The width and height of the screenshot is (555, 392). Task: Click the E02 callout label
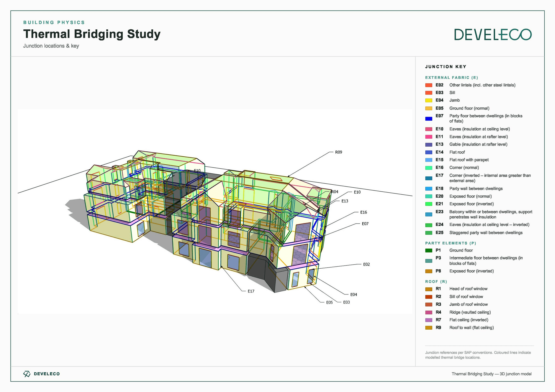point(367,264)
